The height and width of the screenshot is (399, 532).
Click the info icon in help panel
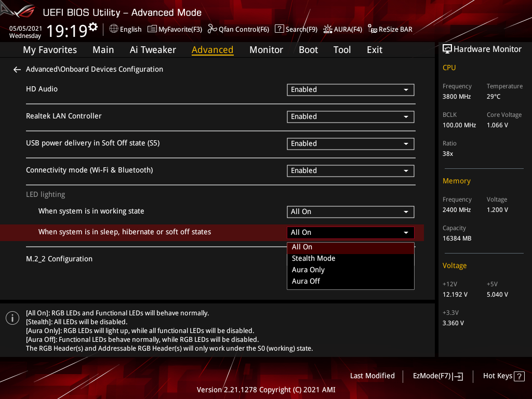point(12,318)
